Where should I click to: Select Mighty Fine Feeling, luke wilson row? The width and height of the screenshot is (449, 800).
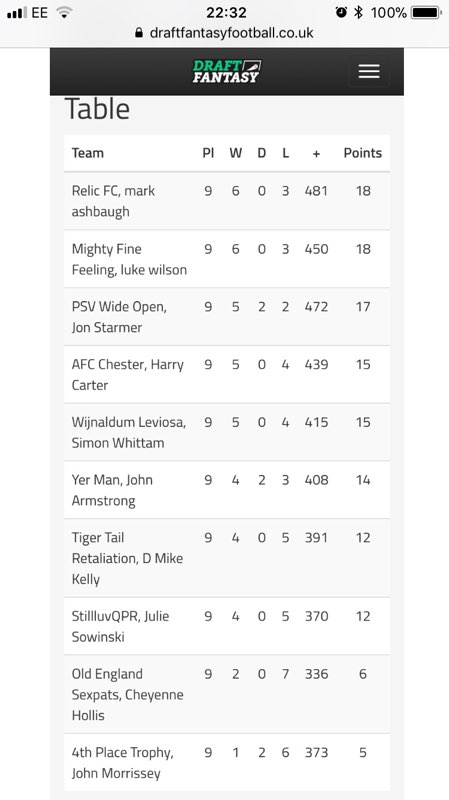coord(227,259)
